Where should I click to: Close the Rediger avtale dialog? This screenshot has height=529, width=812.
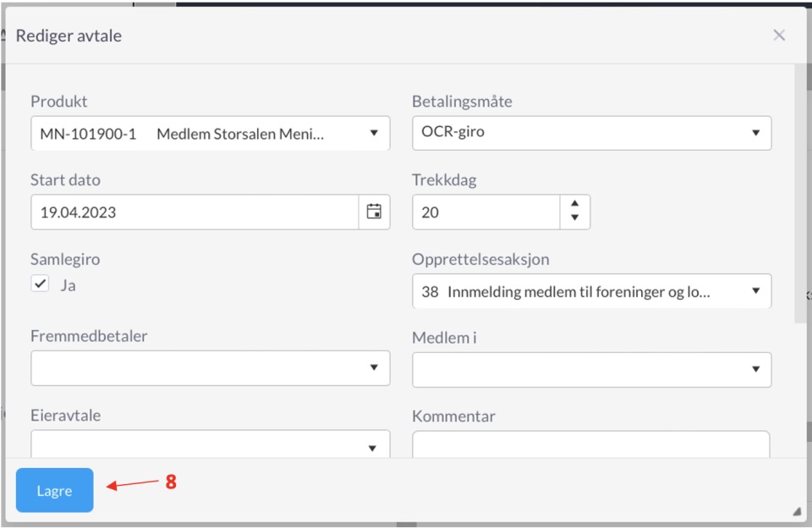pyautogui.click(x=779, y=36)
